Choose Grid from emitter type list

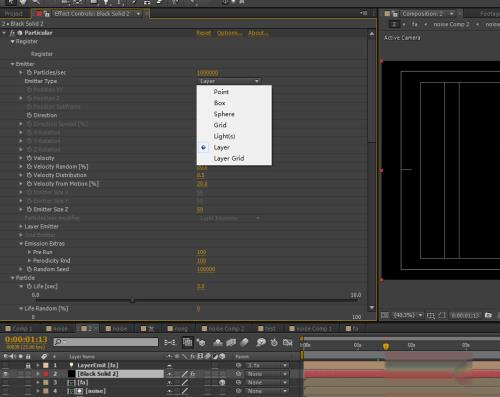[220, 125]
